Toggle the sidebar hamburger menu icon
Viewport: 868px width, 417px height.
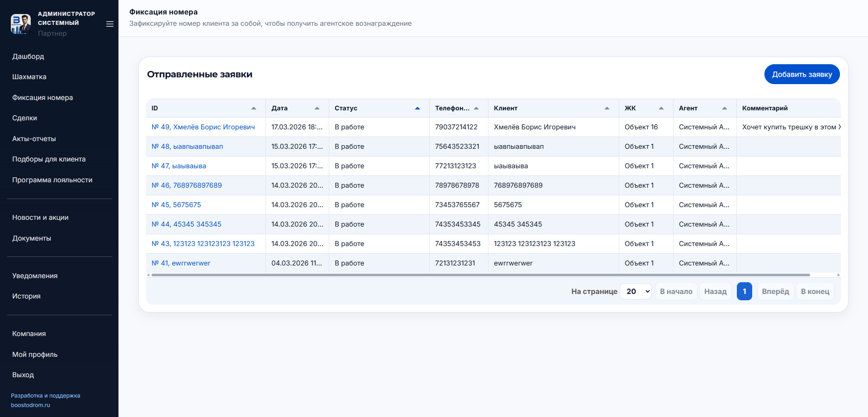click(109, 24)
